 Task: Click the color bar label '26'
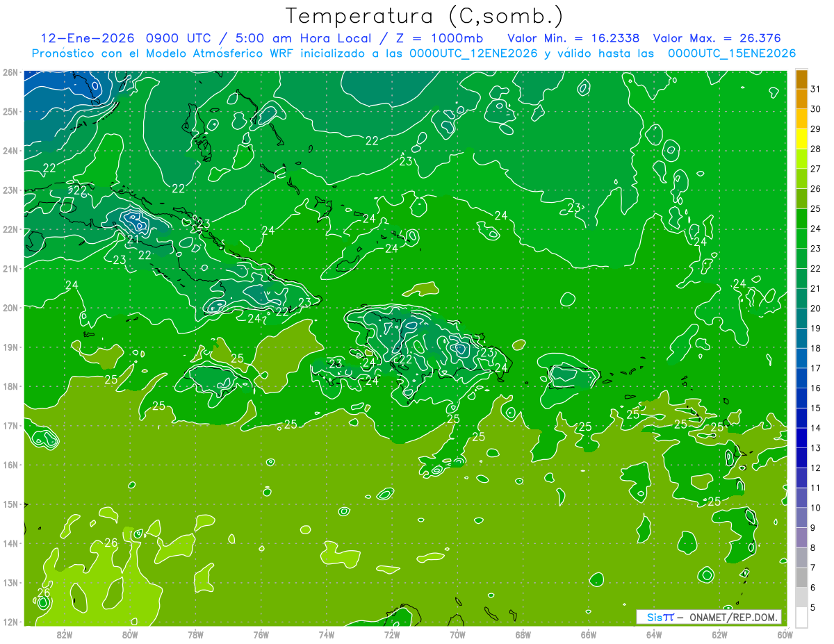815,189
